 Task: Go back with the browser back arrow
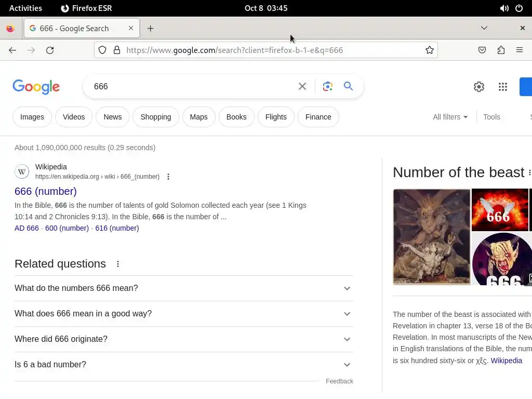tap(12, 50)
